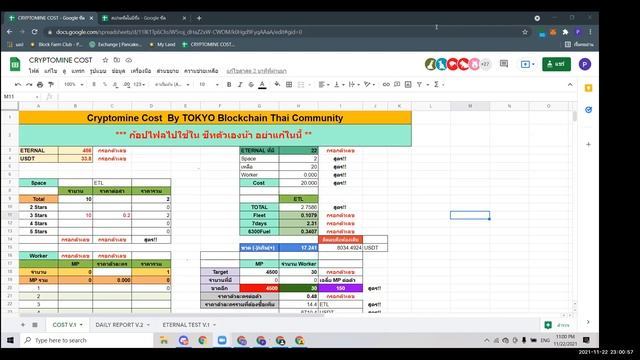Open the comment history icon

tap(504, 64)
